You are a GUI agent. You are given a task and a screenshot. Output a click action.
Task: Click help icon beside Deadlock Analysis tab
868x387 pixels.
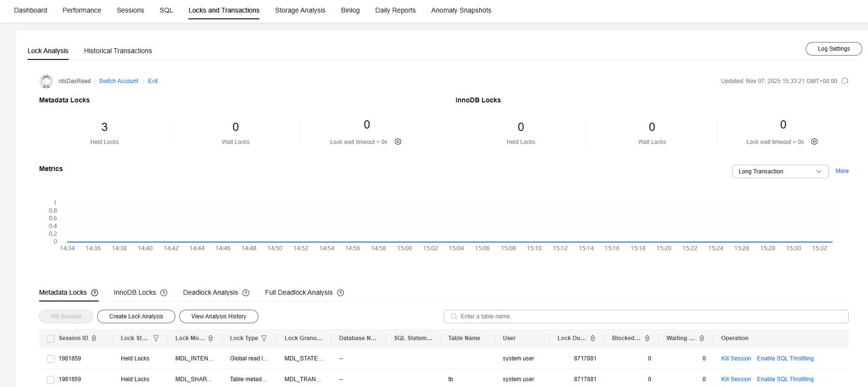(x=246, y=293)
